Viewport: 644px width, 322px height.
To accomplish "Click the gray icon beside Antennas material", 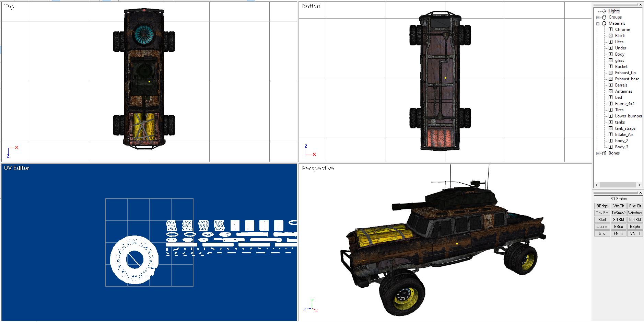I will click(610, 91).
